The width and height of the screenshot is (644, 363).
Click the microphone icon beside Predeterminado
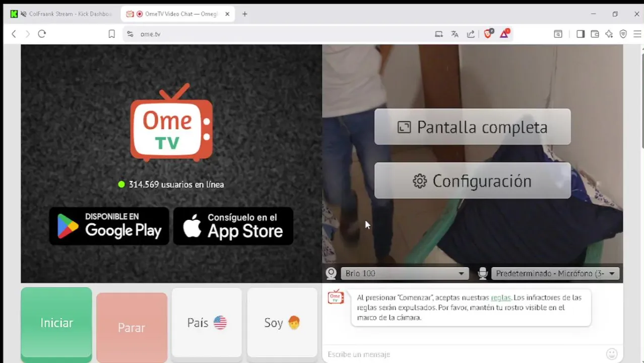[482, 273]
